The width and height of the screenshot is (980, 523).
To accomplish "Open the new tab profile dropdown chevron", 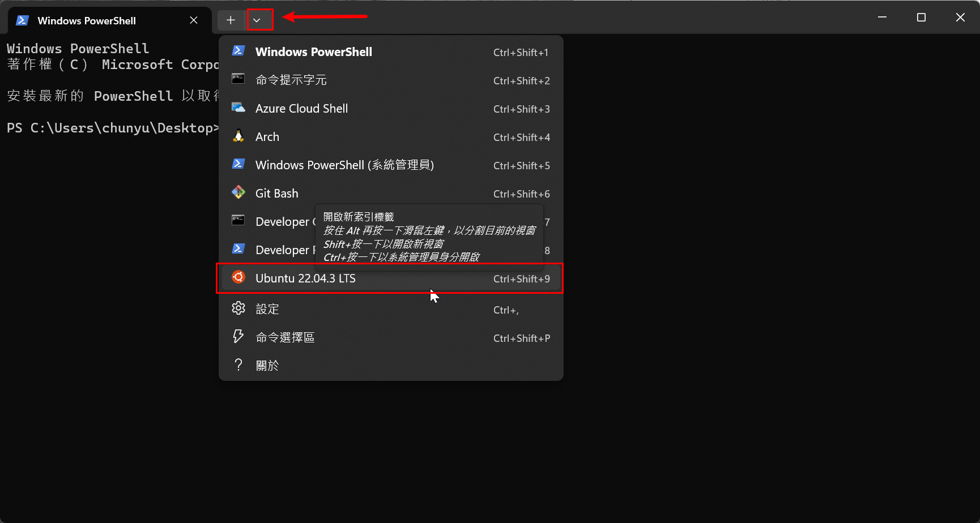I will (259, 19).
